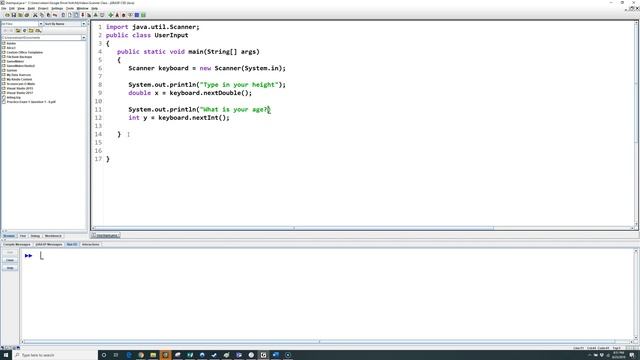This screenshot has height=360, width=640.
Task: Switch to Run I/O tab
Action: tap(72, 244)
